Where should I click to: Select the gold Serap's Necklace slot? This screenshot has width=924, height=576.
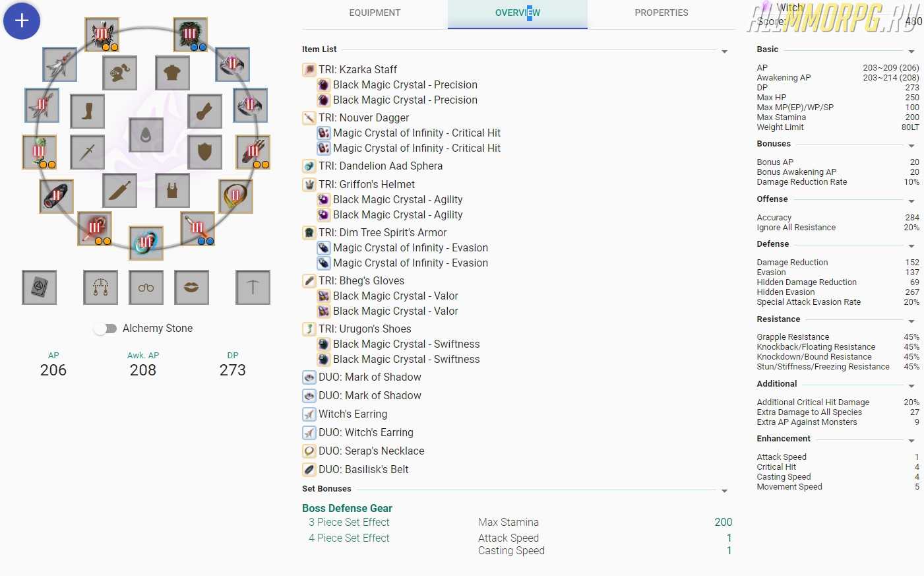pos(235,196)
